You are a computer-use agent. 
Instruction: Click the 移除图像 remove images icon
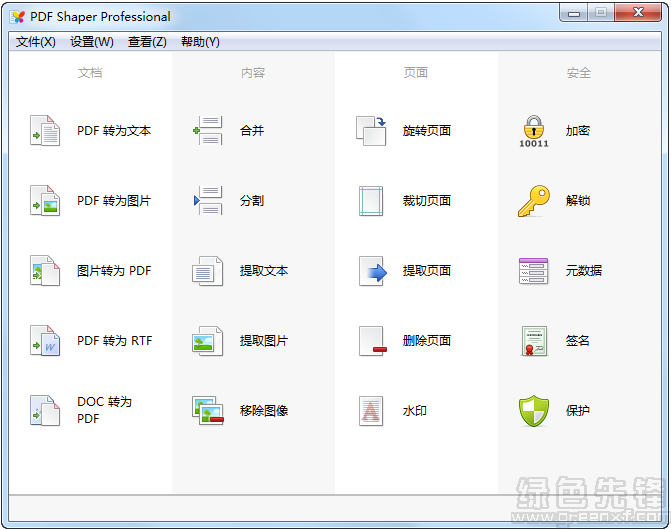click(208, 411)
